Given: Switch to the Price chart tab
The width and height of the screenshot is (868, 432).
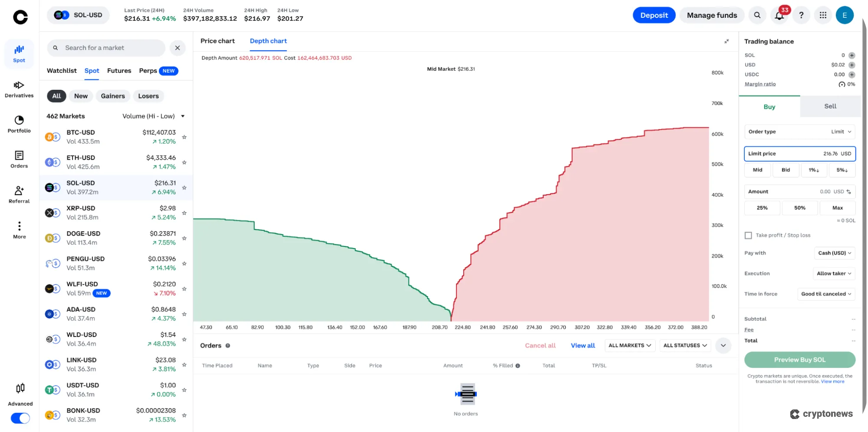Looking at the screenshot, I should [218, 41].
